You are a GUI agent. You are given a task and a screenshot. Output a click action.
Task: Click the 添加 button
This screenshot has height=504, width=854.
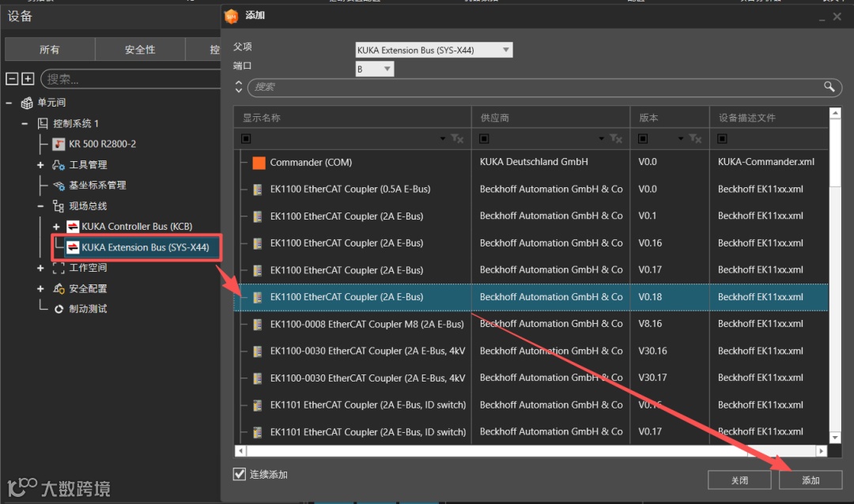[x=811, y=480]
